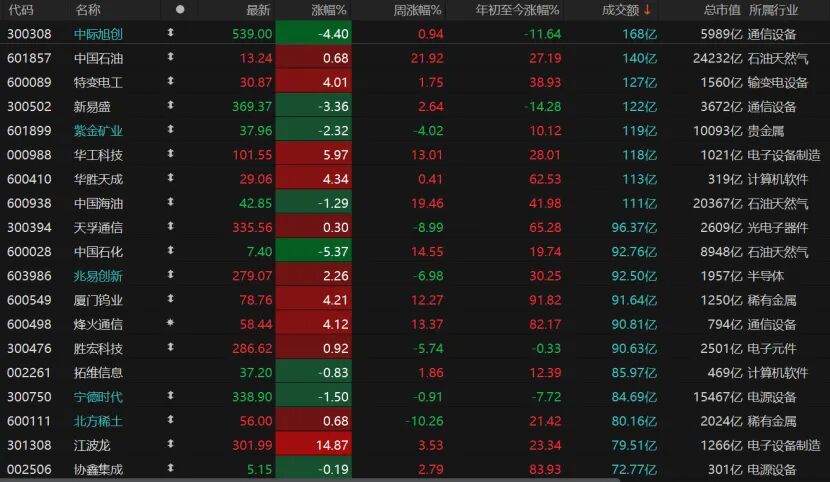830x482 pixels.
Task: Sort by 周涨幅% column header
Action: click(x=417, y=10)
